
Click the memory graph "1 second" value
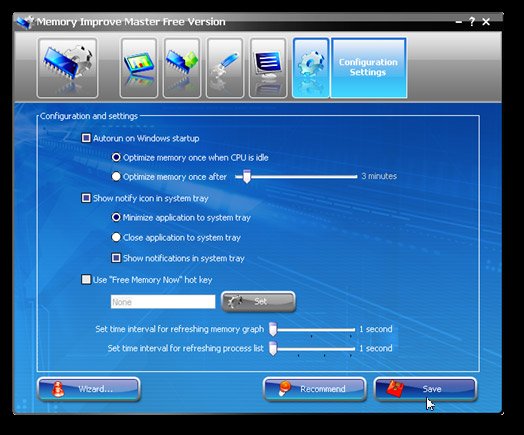click(376, 329)
